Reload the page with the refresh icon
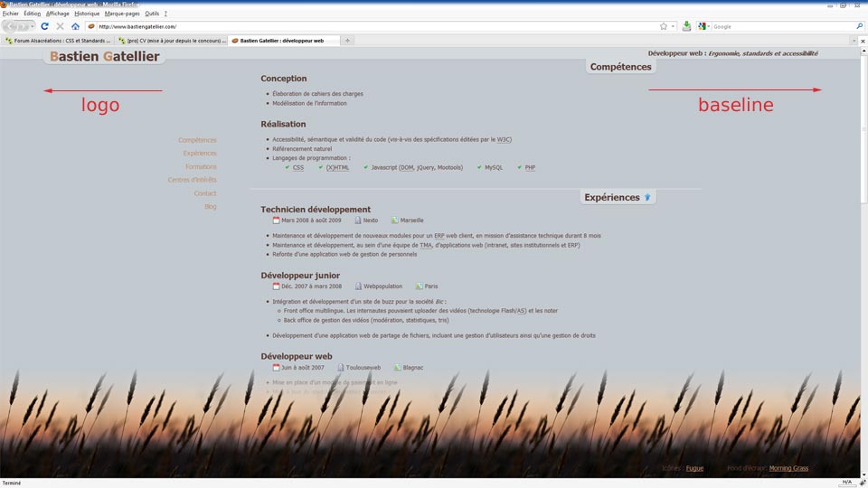Viewport: 868px width, 488px height. (45, 26)
